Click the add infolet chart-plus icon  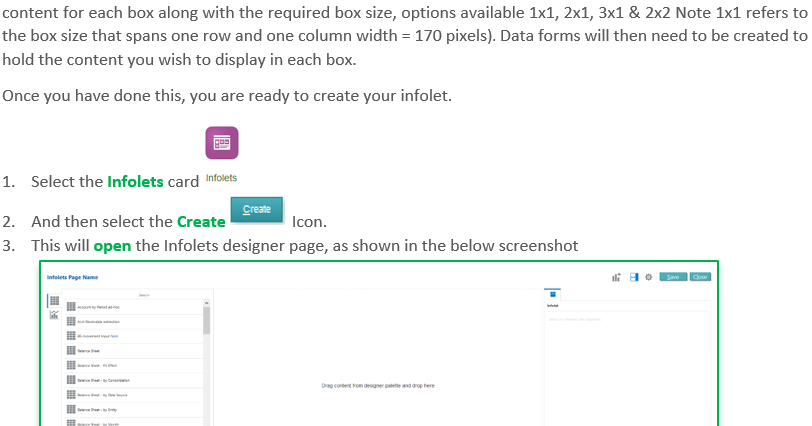(616, 277)
